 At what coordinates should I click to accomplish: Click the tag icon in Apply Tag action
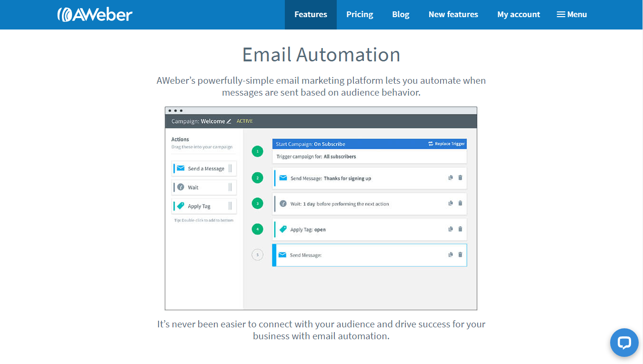click(x=181, y=206)
